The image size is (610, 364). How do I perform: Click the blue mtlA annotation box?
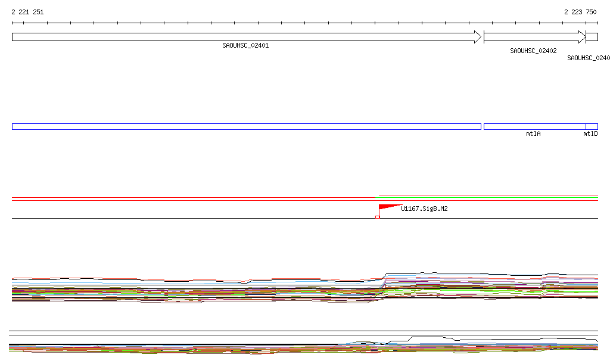[x=534, y=126]
